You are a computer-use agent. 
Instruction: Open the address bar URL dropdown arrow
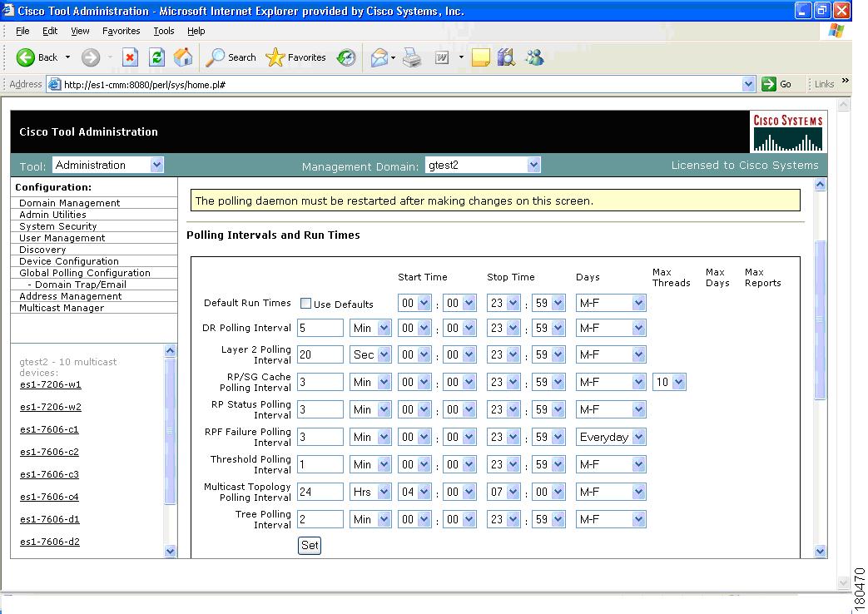coord(748,84)
